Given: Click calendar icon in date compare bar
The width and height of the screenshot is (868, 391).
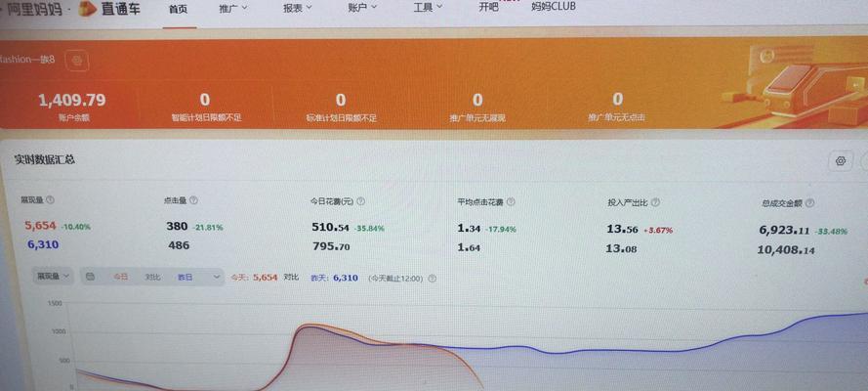Looking at the screenshot, I should click(x=91, y=277).
